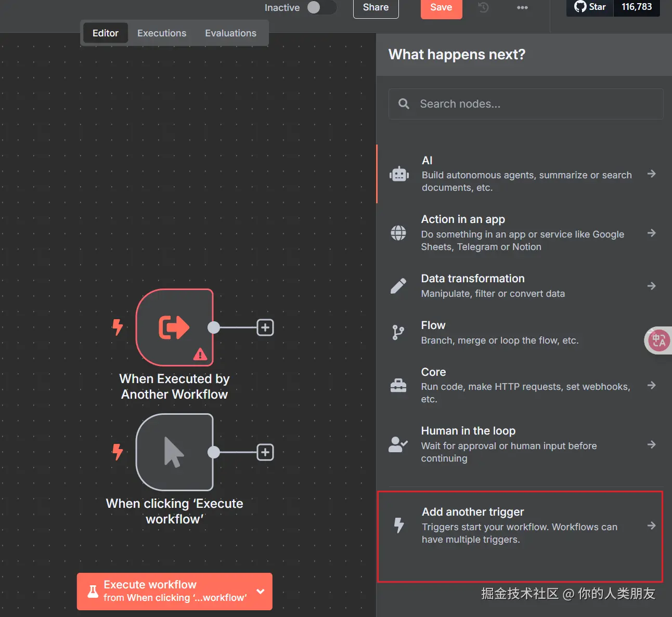Expand the Human in the loop arrow
The width and height of the screenshot is (672, 617).
651,444
